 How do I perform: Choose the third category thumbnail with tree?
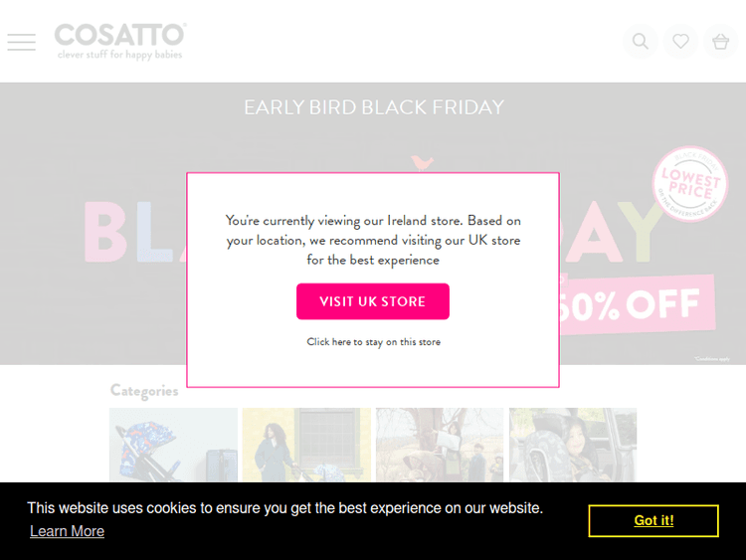(440, 445)
